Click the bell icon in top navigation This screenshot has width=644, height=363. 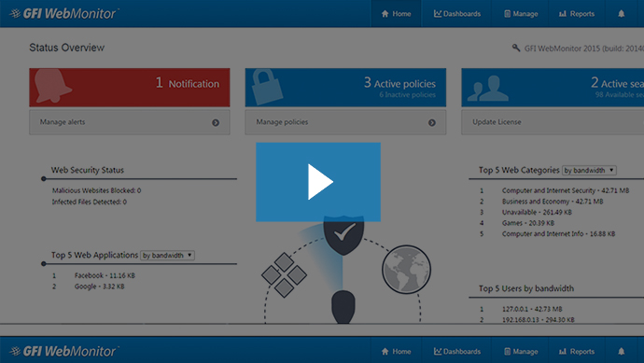click(x=621, y=14)
